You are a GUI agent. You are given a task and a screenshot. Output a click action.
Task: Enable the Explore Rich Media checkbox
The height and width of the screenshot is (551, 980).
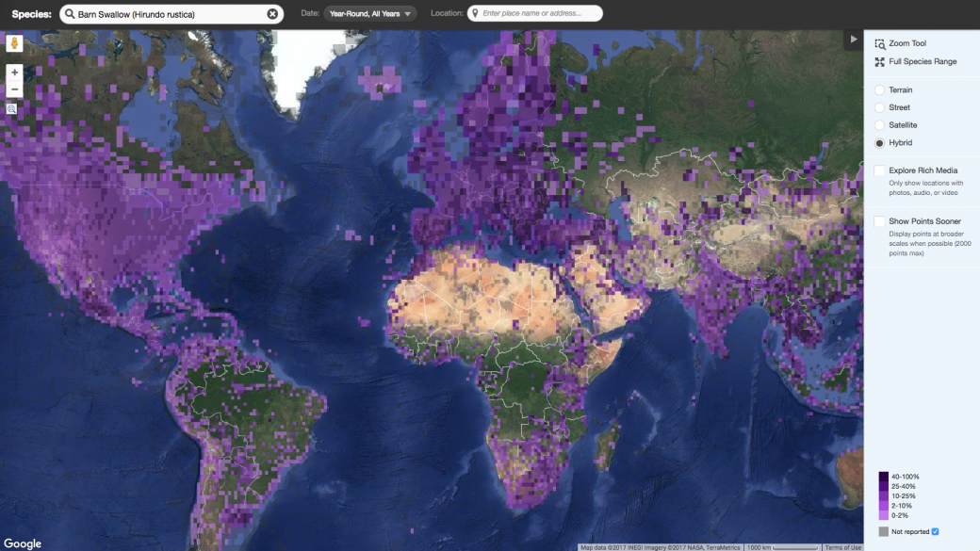click(877, 170)
